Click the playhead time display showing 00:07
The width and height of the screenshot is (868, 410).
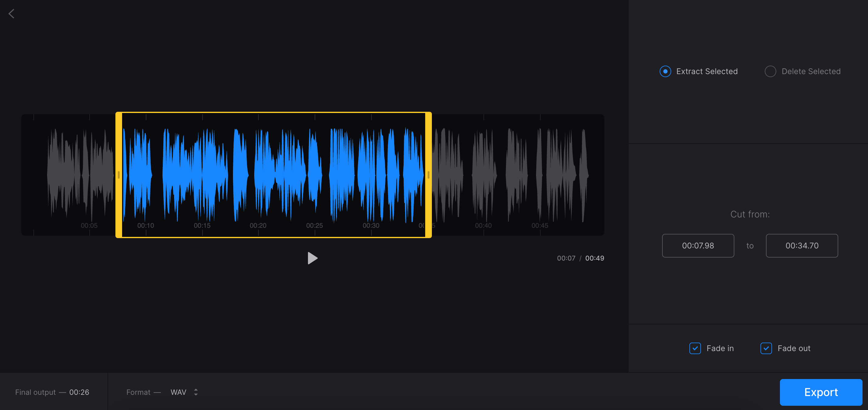point(566,258)
